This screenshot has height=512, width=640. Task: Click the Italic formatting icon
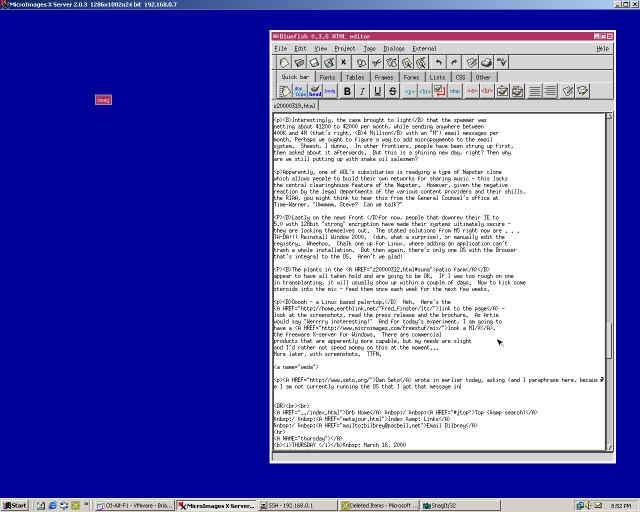tap(364, 91)
